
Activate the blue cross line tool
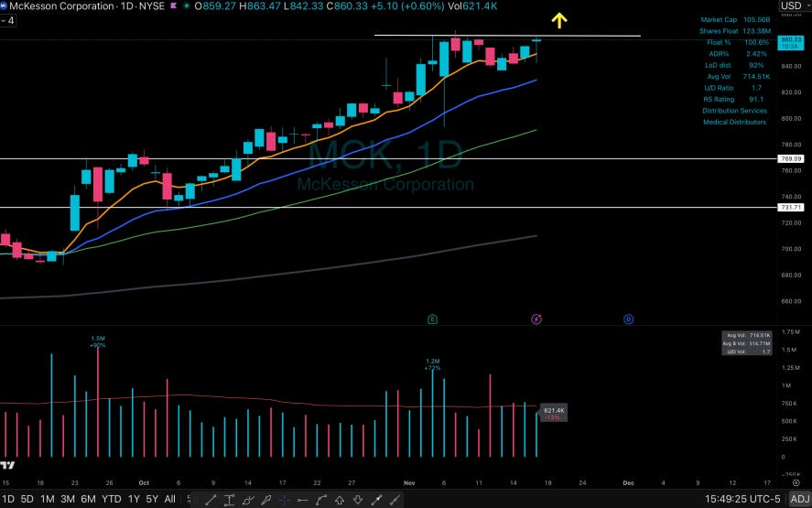(x=285, y=500)
